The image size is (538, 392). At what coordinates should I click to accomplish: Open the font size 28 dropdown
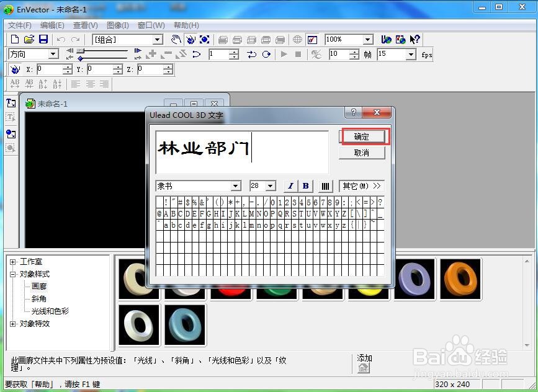point(271,186)
